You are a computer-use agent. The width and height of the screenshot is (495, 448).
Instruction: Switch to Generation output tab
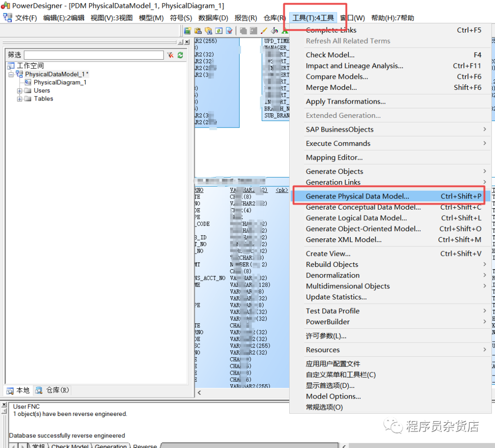pyautogui.click(x=110, y=446)
